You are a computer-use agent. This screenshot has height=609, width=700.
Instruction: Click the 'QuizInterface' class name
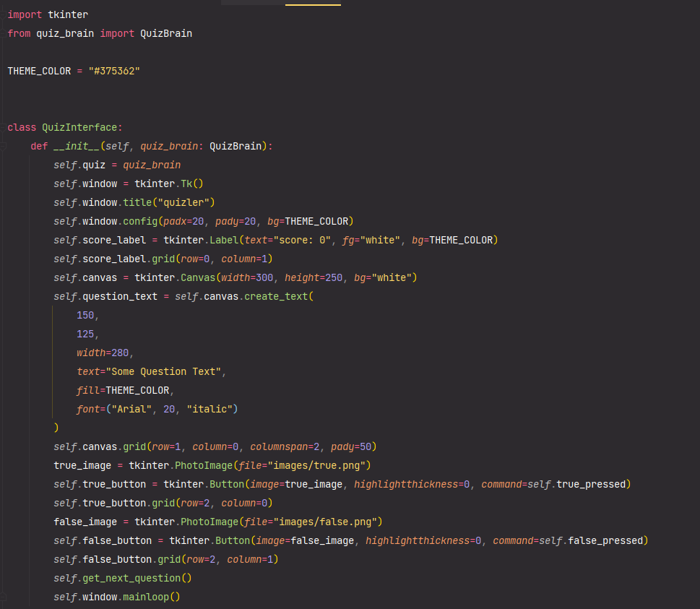79,128
